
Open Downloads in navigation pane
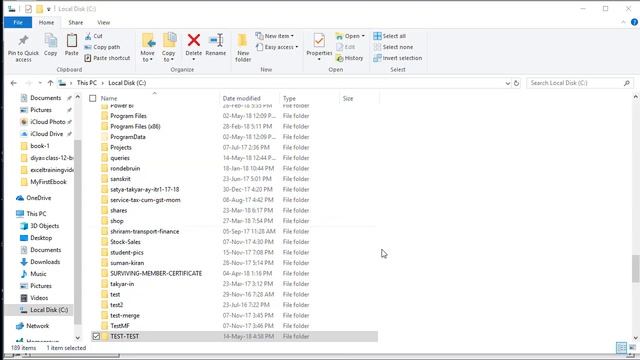tap(40, 262)
